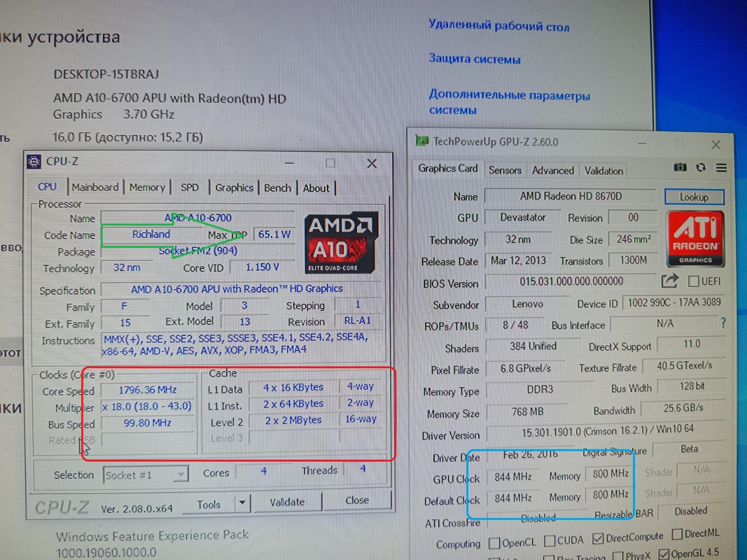Click the Level 2 value 2 x 2 MBytes

click(293, 420)
